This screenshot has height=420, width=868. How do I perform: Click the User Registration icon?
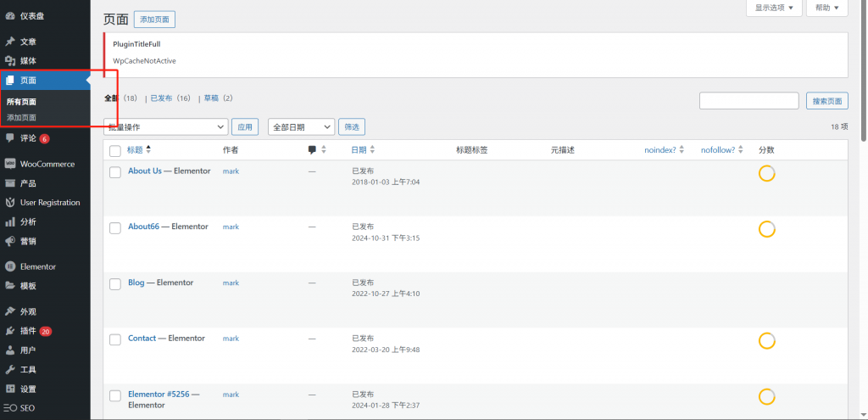(x=10, y=203)
